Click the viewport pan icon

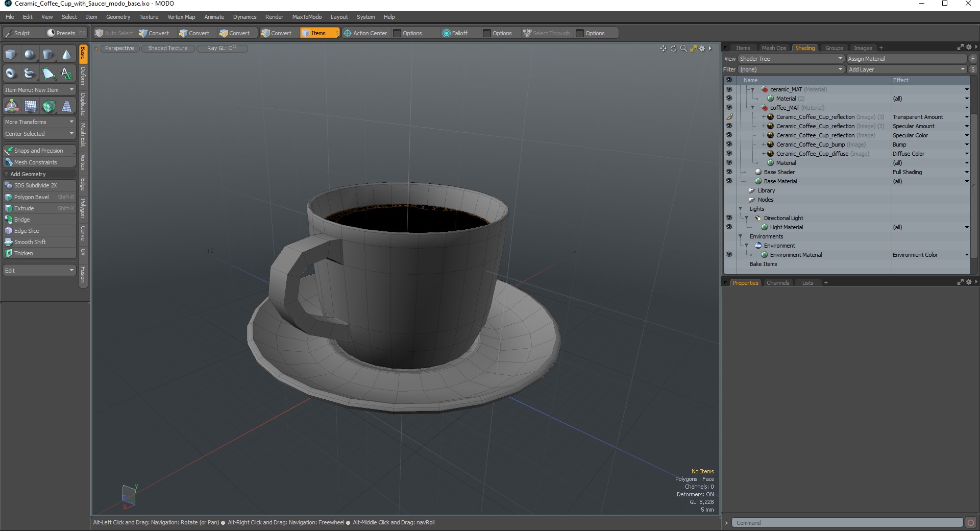point(663,49)
